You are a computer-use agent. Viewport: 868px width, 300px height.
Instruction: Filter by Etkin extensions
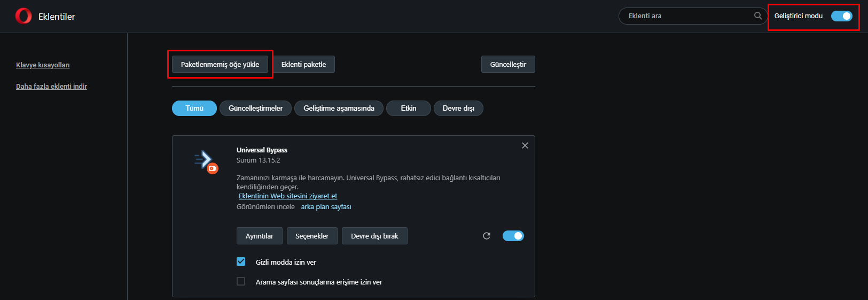[409, 108]
